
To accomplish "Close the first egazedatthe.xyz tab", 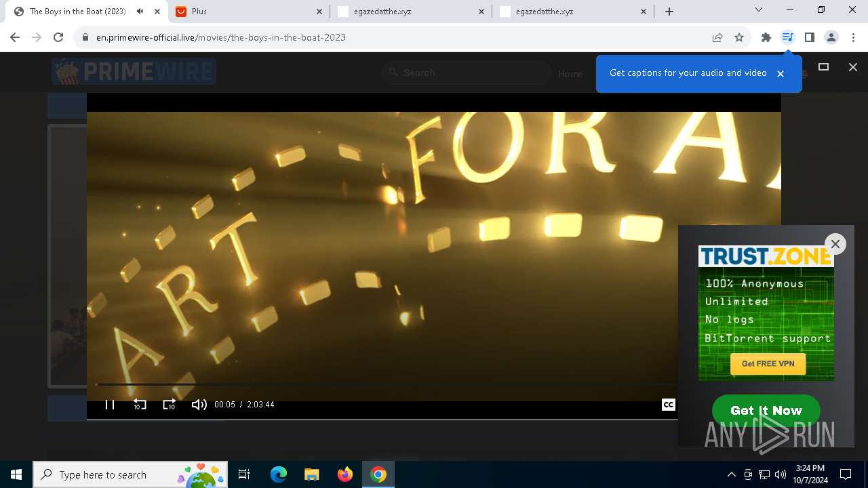I will point(482,12).
